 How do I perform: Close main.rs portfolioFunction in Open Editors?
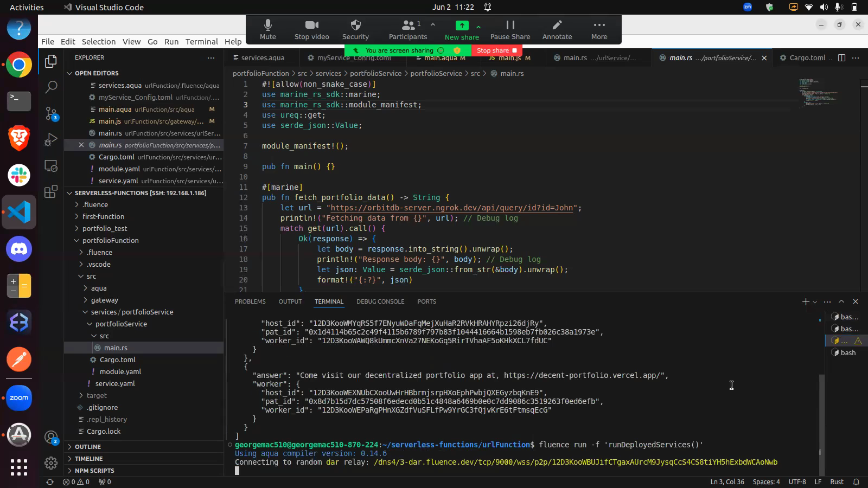[81, 145]
